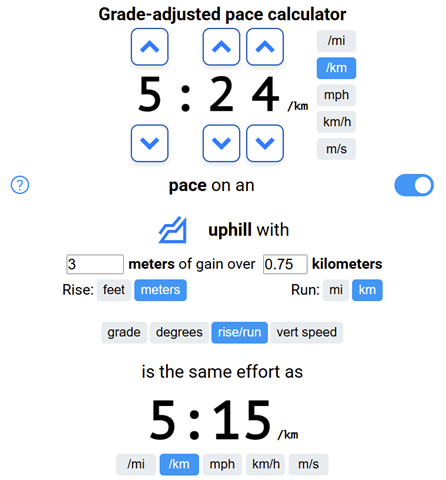This screenshot has height=480, width=446.
Task: Set output unit to m/s
Action: coord(308,464)
